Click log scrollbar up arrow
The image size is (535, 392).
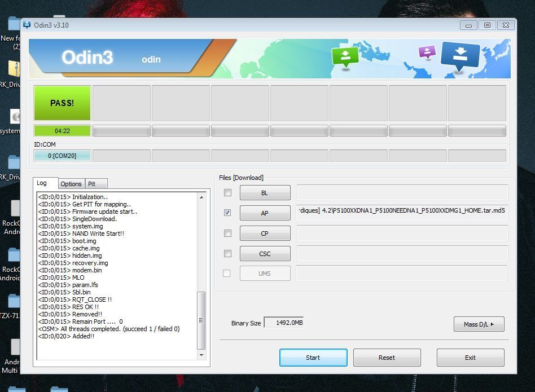pyautogui.click(x=201, y=197)
